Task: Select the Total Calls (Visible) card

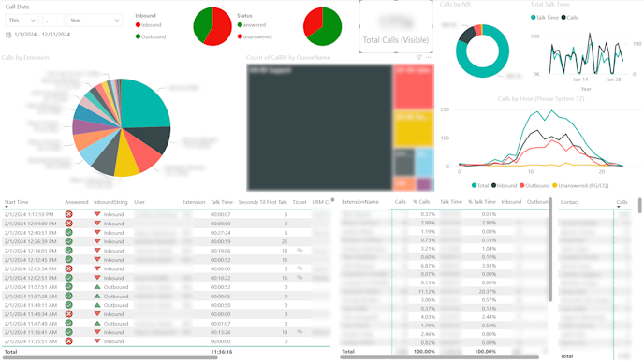Action: (396, 27)
